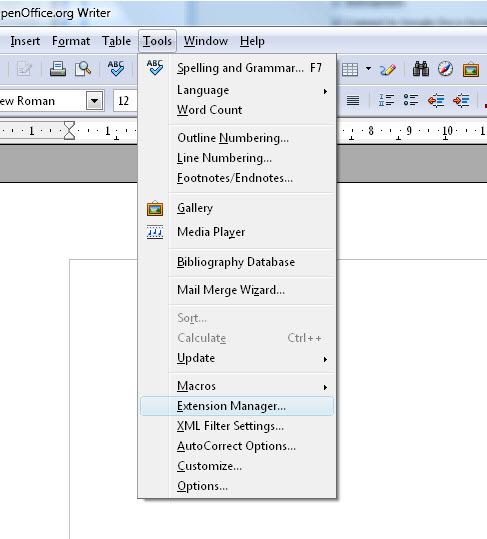Click the Spelling and Grammar toolbar icon
This screenshot has height=539, width=487.
tap(116, 68)
